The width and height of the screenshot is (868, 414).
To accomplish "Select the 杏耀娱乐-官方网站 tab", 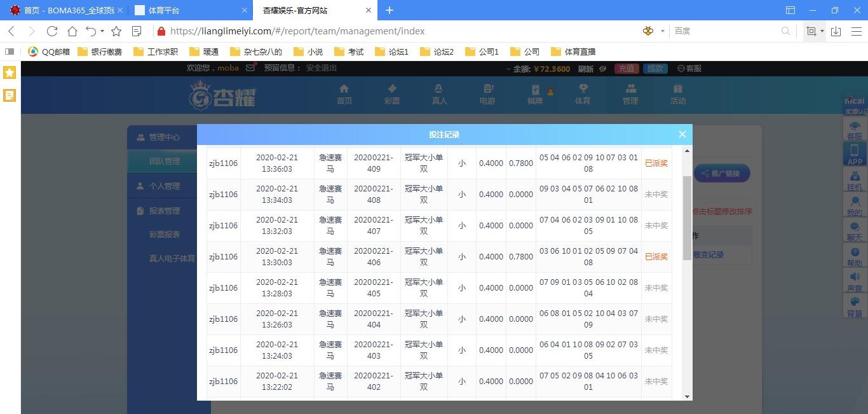I will (315, 10).
